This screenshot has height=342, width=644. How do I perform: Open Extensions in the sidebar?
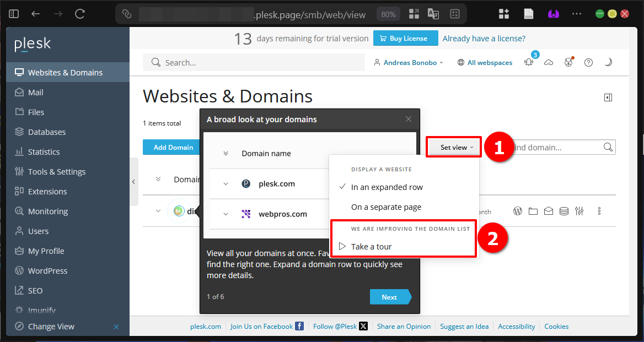coord(47,192)
